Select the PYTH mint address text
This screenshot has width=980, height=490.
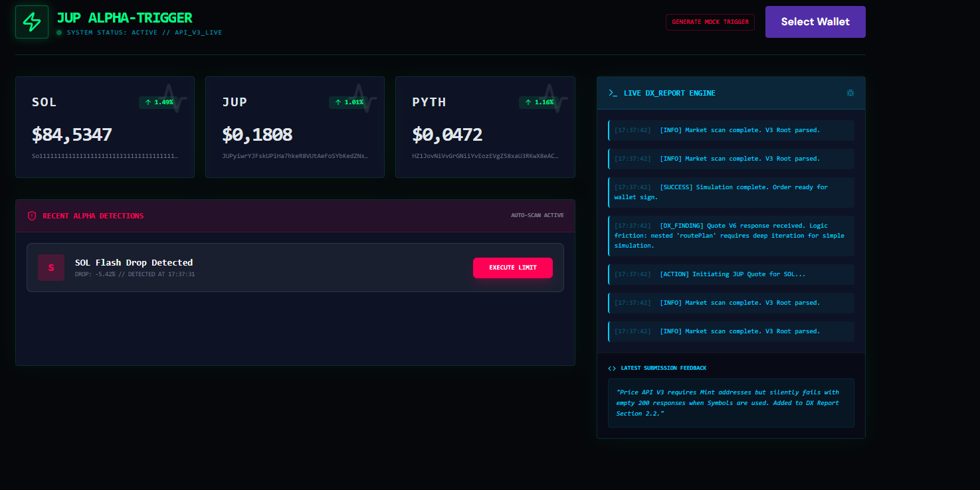(x=485, y=156)
